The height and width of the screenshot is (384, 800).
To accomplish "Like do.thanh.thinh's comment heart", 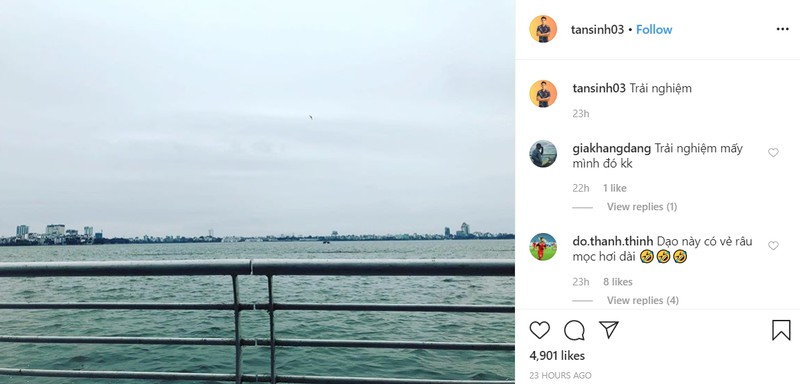I will coord(773,246).
